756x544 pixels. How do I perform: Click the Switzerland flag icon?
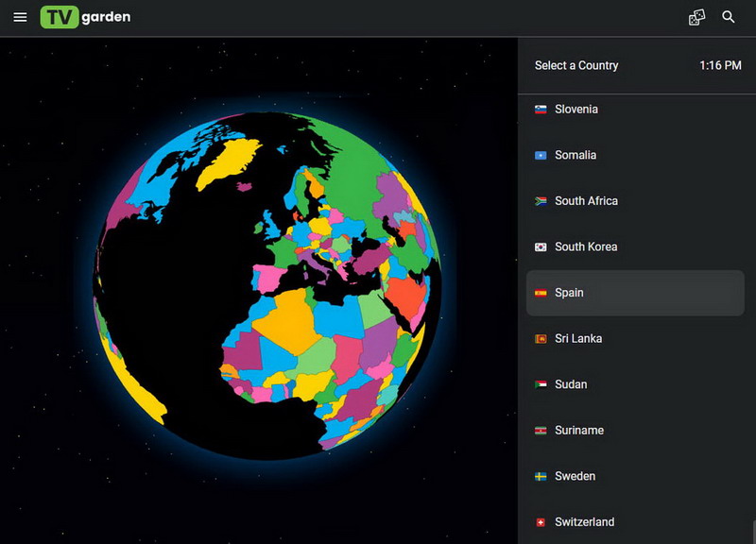coord(541,522)
